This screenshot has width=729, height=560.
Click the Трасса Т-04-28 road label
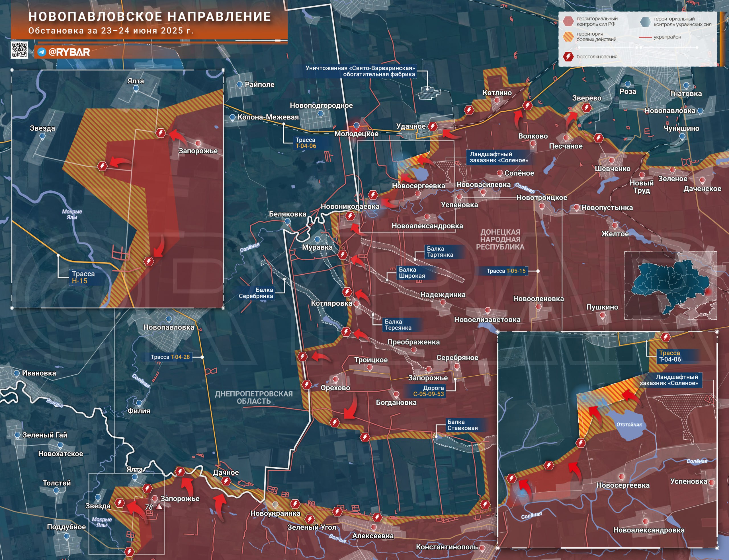[x=170, y=357]
